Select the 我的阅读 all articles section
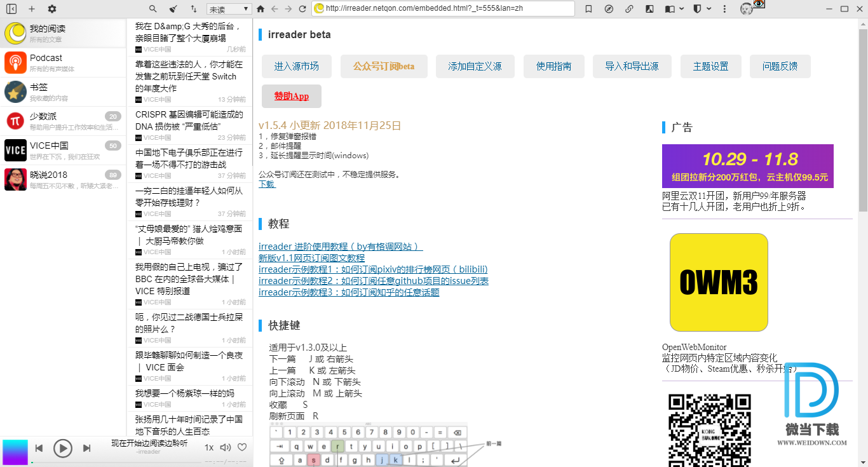Image resolution: width=868 pixels, height=467 pixels. (64, 33)
